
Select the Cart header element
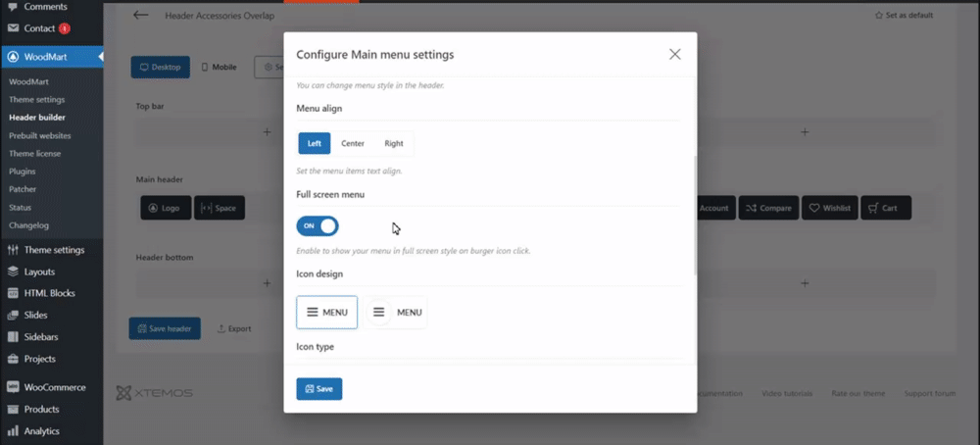[x=886, y=208]
